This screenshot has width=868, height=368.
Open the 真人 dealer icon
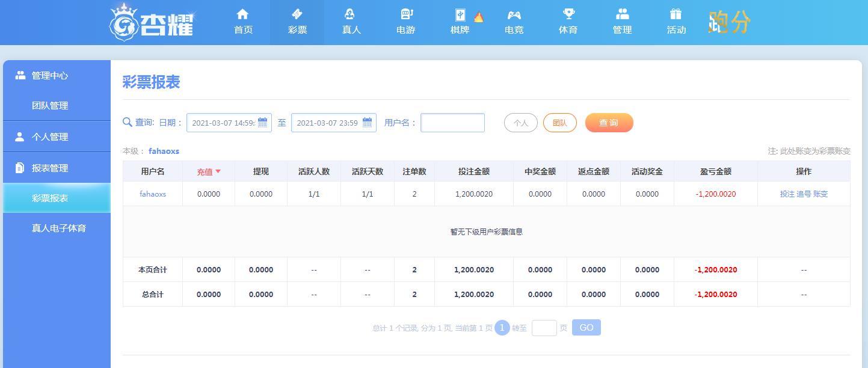[351, 14]
